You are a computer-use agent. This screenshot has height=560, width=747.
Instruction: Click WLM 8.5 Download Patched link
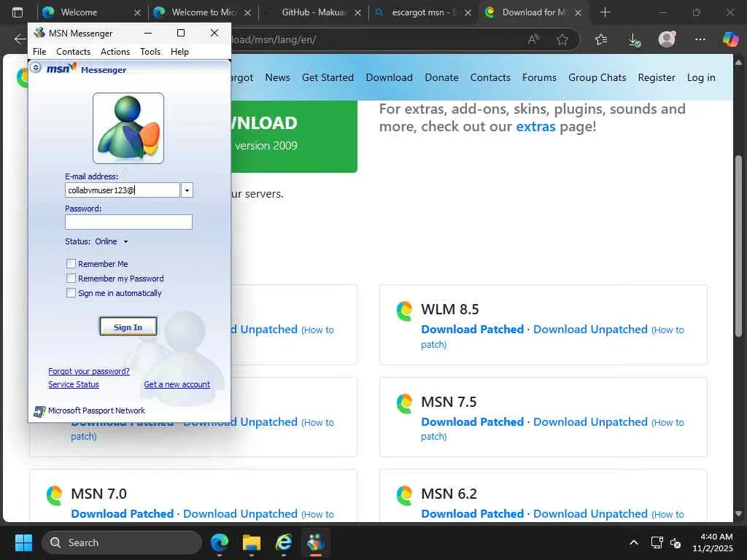[x=472, y=330]
